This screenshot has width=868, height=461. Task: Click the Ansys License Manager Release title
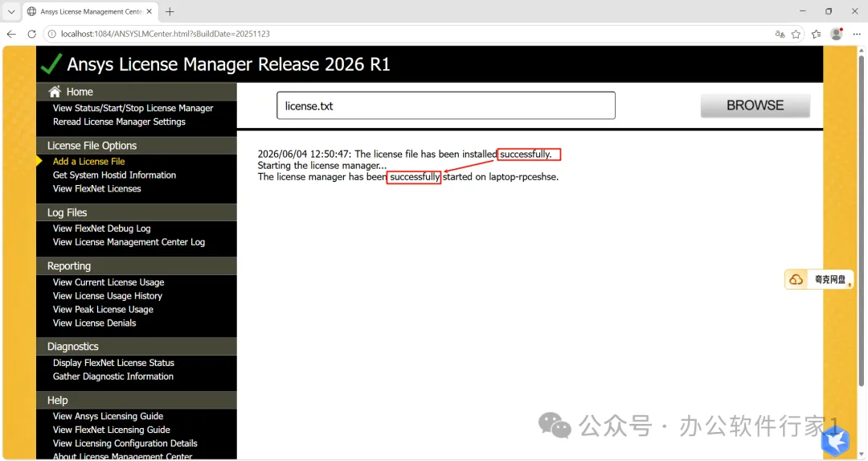point(228,64)
